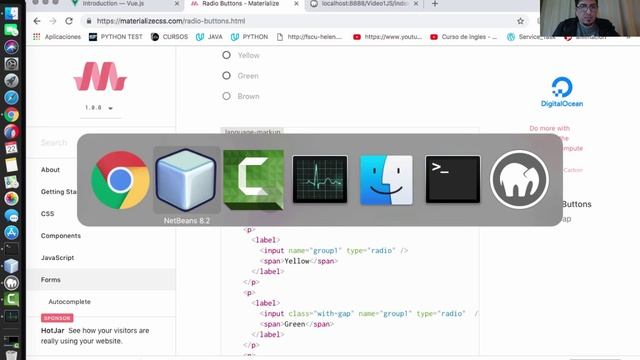The image size is (640, 360).
Task: Open Finder from the dock
Action: [x=11, y=13]
